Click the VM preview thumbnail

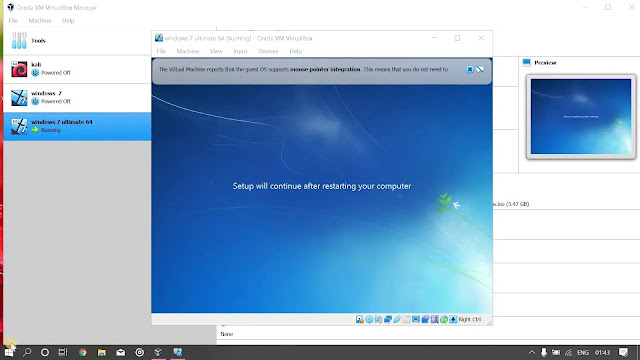tap(581, 117)
